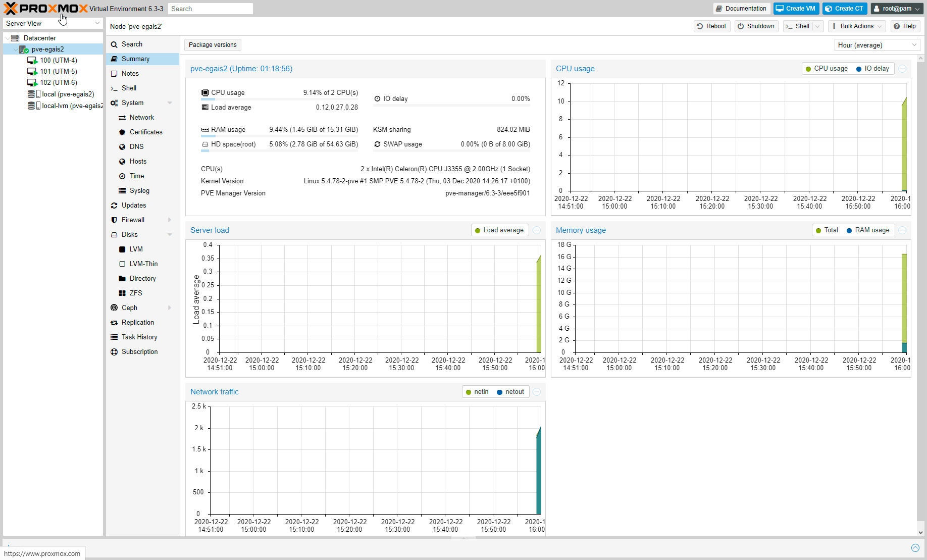
Task: Click the Subscription lifebuoy icon
Action: [x=114, y=352]
